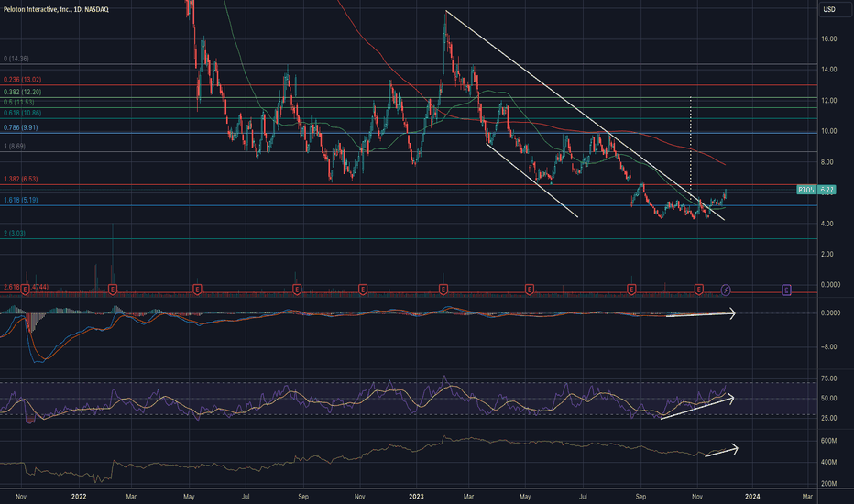Click the Jul label left of Sep 2022
Image resolution: width=854 pixels, height=504 pixels.
(x=246, y=497)
